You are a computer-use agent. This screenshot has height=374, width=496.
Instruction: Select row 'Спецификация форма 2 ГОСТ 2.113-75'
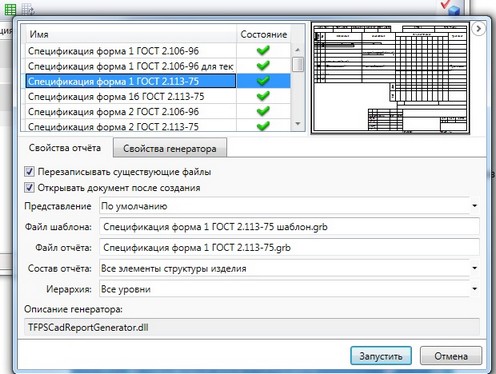[130, 126]
